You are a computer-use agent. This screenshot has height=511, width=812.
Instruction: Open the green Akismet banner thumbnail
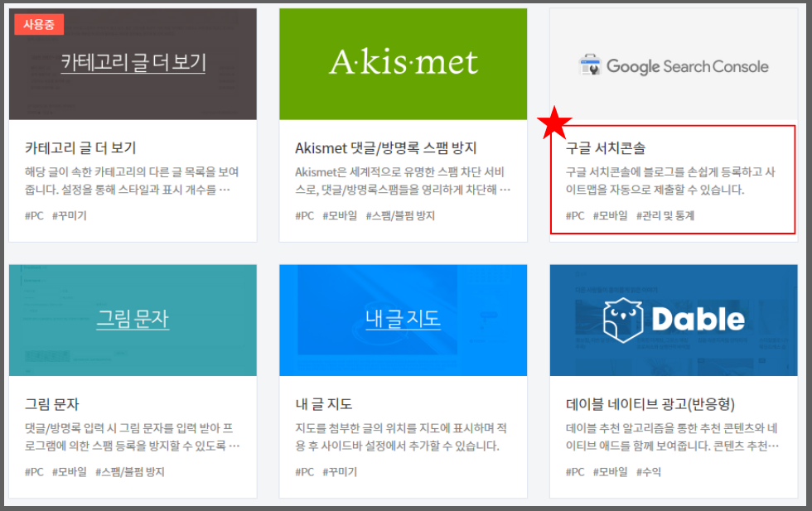403,64
